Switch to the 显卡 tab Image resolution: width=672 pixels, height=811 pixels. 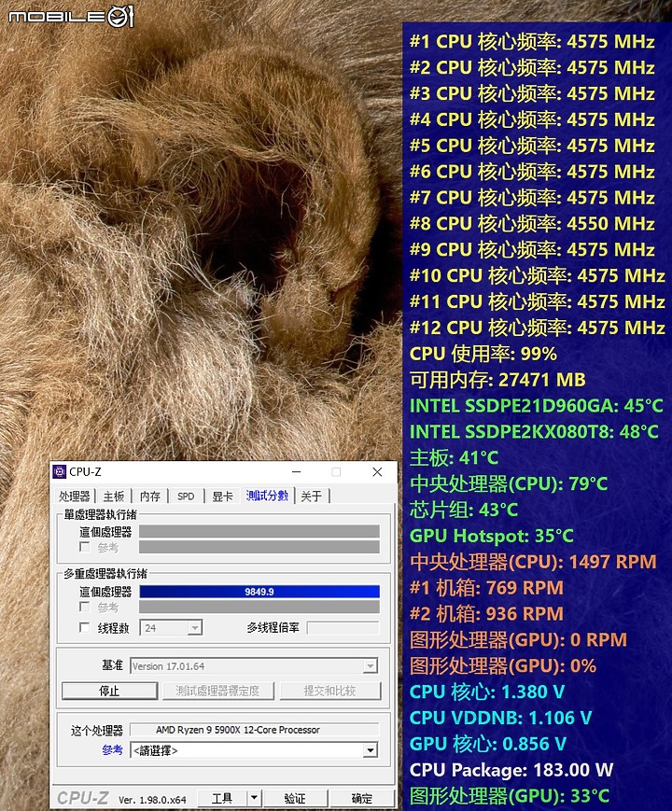222,496
